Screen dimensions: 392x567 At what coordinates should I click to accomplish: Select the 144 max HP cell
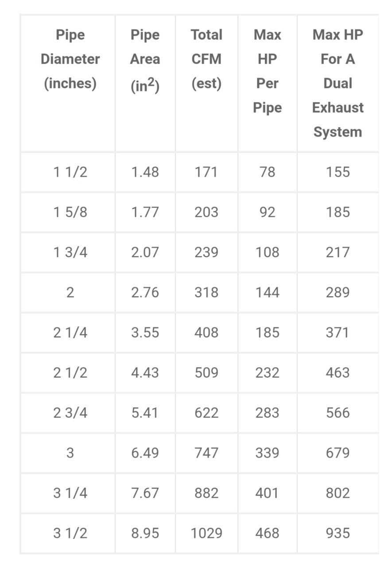click(268, 293)
